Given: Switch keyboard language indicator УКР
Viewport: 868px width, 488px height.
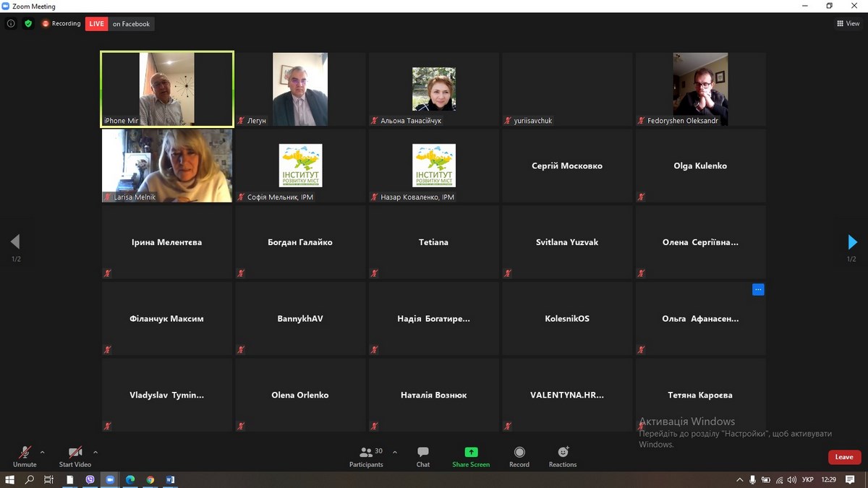Looking at the screenshot, I should click(x=809, y=479).
